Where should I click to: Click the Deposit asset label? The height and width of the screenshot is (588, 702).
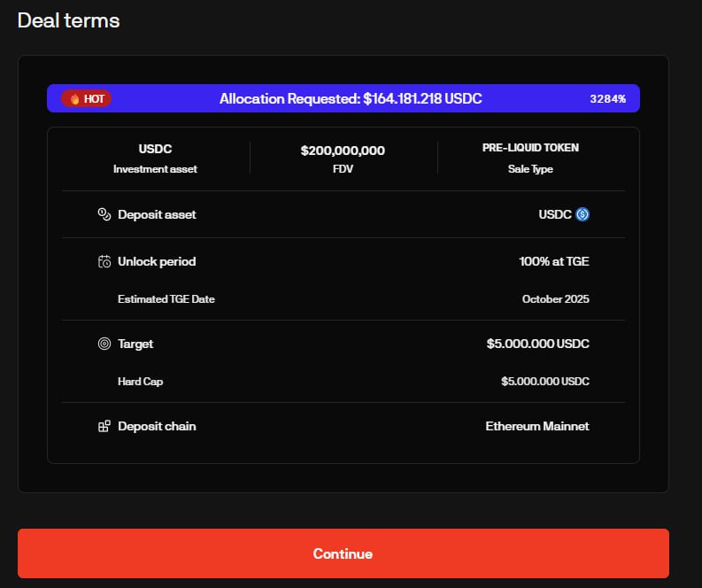[x=158, y=214]
